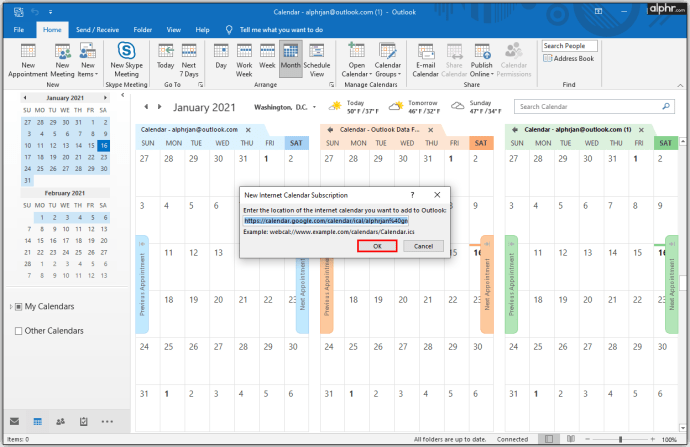Click Tell me what you want to do
Screen dimensions: 690x447
tap(281, 29)
